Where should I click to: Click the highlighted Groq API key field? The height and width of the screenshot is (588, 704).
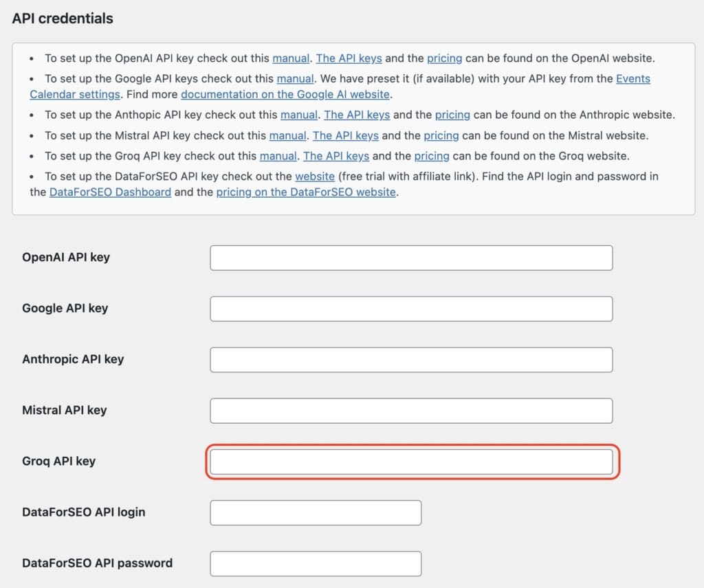point(410,462)
